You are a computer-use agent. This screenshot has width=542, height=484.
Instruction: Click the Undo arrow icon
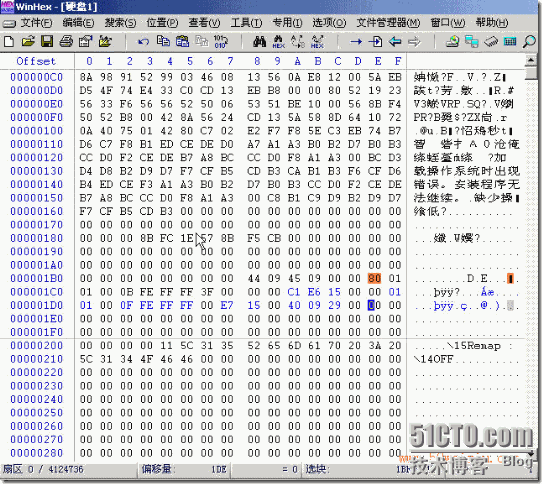pos(143,42)
